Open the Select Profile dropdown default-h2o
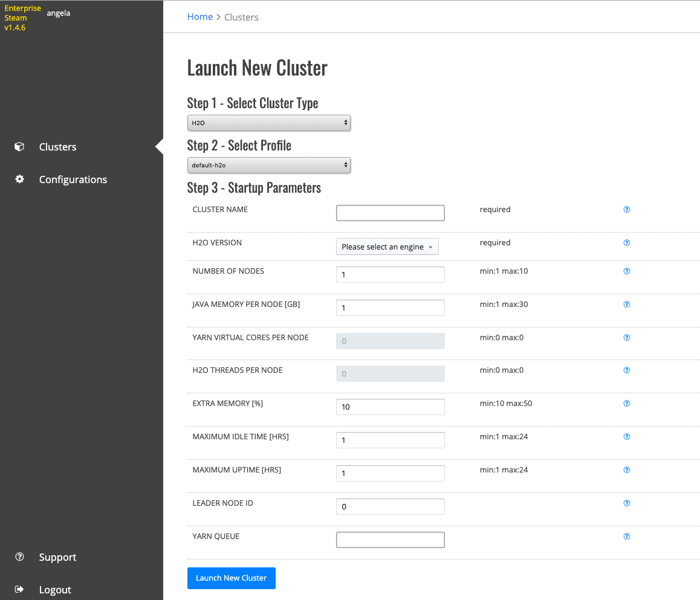Screen dimensions: 700x600 269,165
